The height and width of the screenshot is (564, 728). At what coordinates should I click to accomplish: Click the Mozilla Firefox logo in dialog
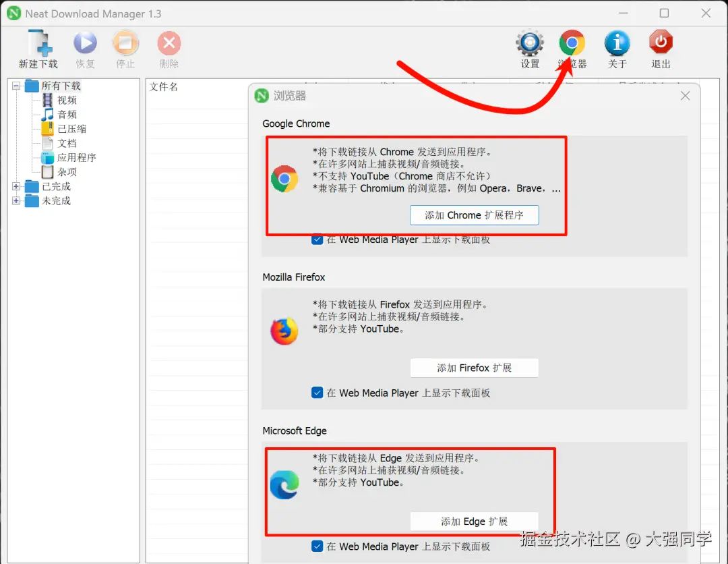click(x=284, y=331)
